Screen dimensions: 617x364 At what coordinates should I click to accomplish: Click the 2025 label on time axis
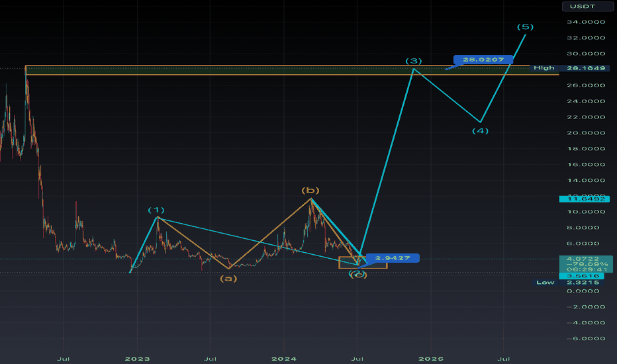point(431,359)
